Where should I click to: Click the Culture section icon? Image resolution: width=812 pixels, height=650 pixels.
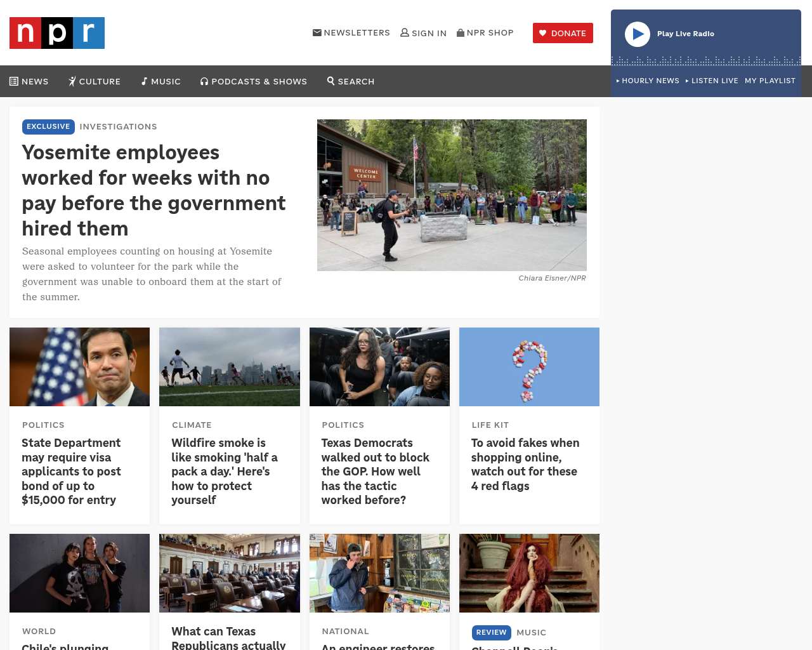[72, 81]
